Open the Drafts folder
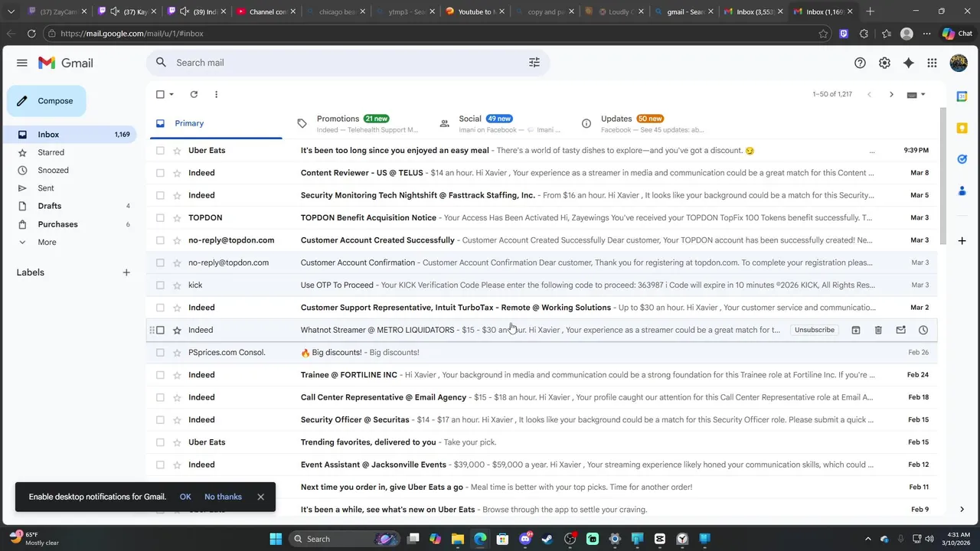The width and height of the screenshot is (980, 551). click(x=50, y=206)
